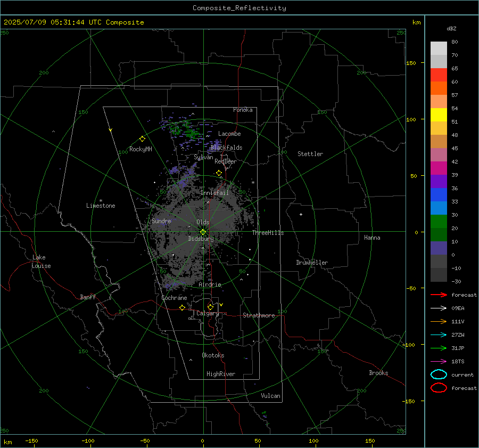Click the Banff city label
This screenshot has width=479, height=448.
pos(88,297)
